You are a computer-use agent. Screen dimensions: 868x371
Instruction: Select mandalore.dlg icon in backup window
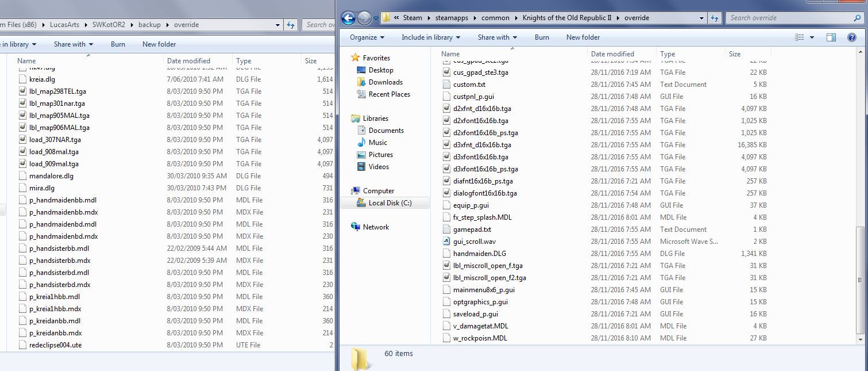23,176
